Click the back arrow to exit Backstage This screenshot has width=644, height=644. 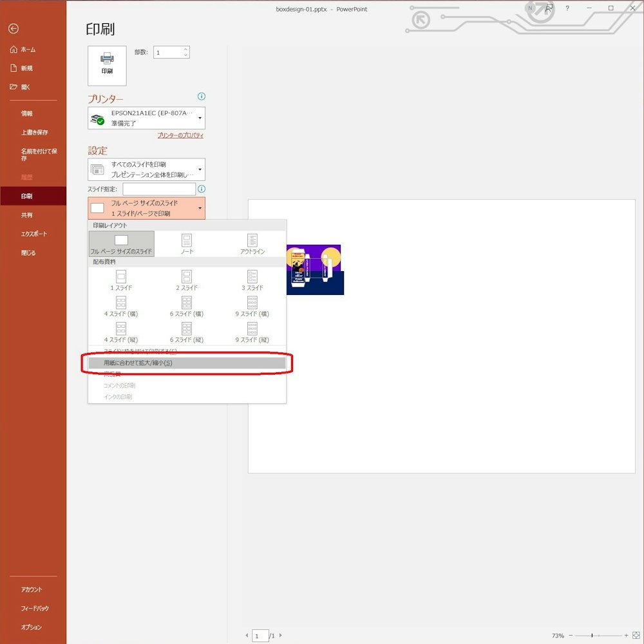tap(14, 28)
